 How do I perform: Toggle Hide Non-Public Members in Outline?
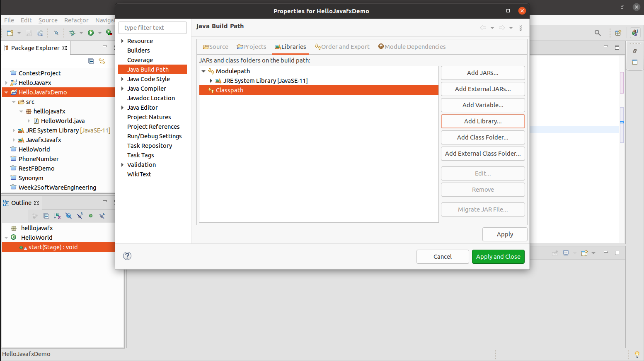91,216
